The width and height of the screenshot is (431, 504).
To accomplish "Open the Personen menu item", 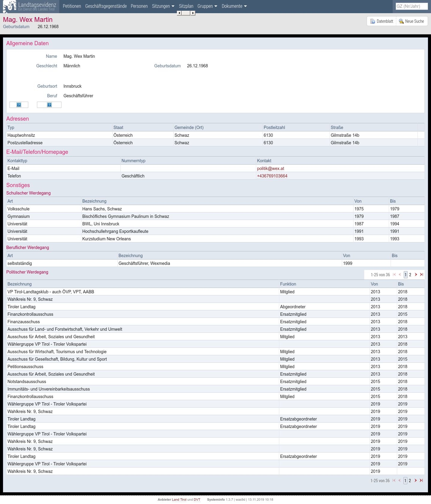I will click(139, 6).
